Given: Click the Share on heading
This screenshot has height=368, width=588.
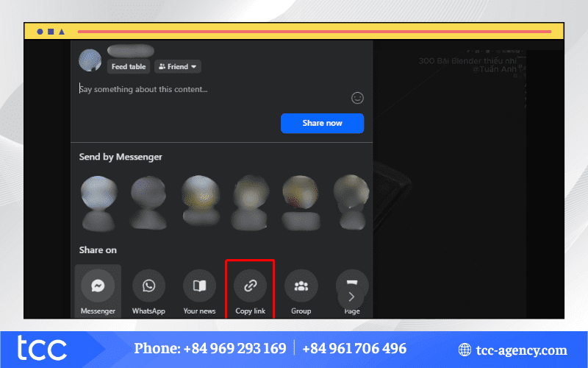Looking at the screenshot, I should coord(98,250).
